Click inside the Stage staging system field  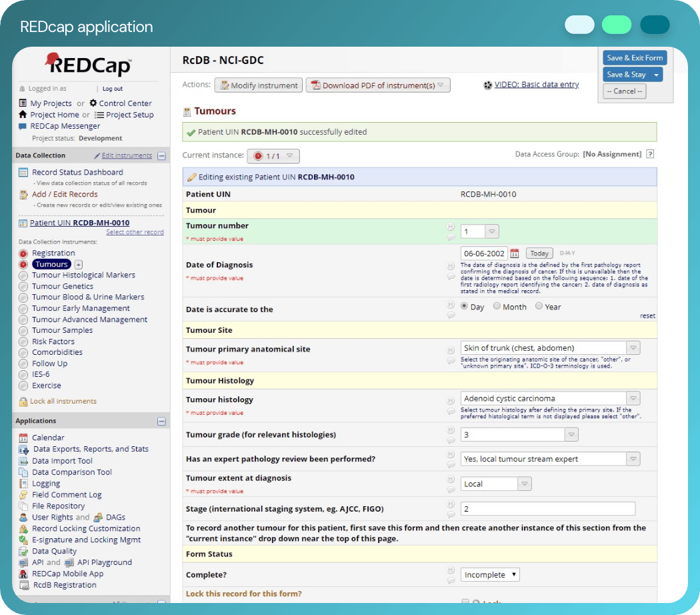547,509
